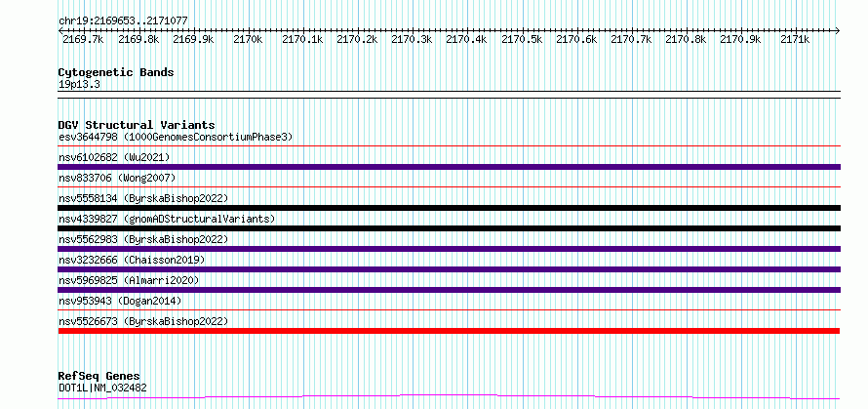868x409 pixels.
Task: Open variant nsv5558134 (ByrskaBishop2022)
Action: [143, 198]
